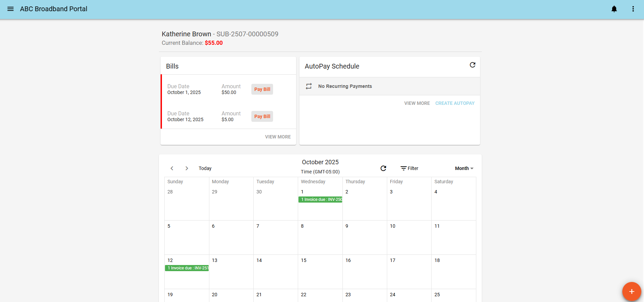Click the orange plus floating button
This screenshot has height=302, width=644.
(x=631, y=291)
